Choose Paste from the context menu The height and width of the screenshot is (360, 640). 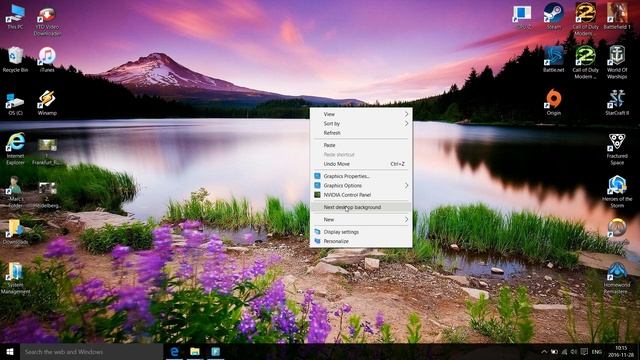coord(361,145)
